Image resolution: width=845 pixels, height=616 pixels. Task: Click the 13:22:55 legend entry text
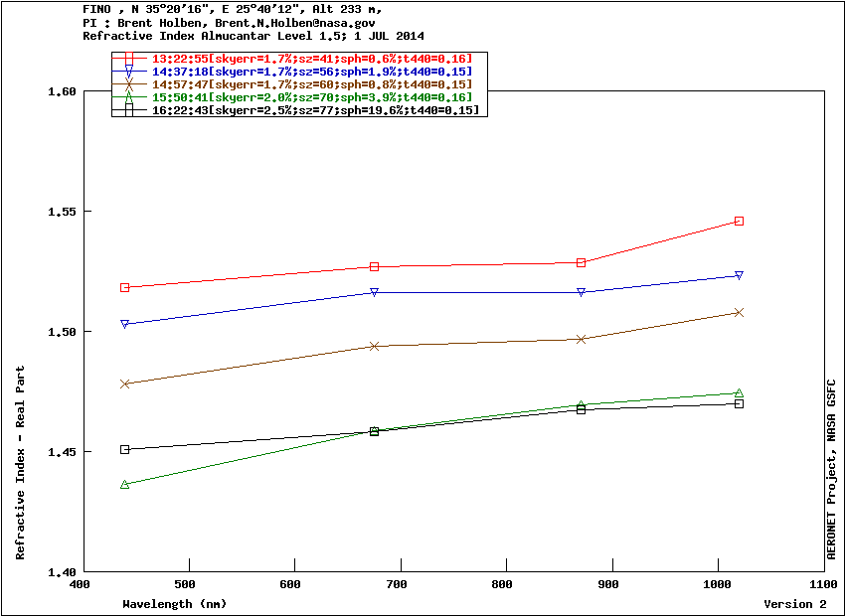coord(311,60)
